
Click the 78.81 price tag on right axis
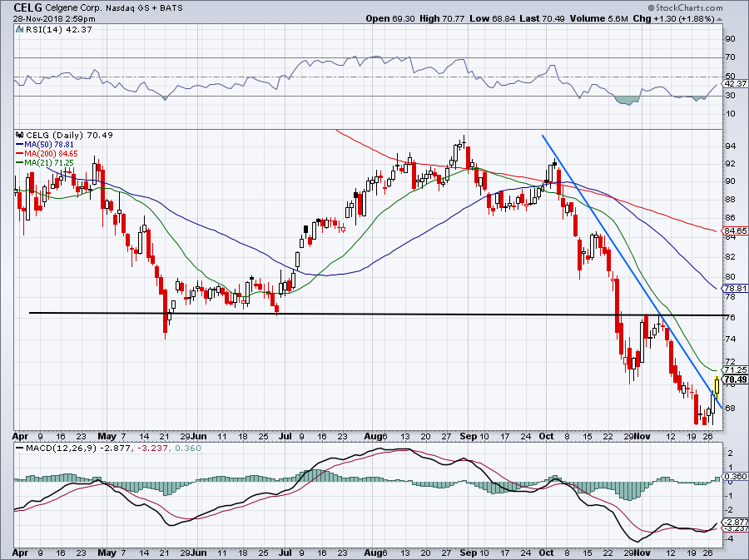pyautogui.click(x=735, y=289)
